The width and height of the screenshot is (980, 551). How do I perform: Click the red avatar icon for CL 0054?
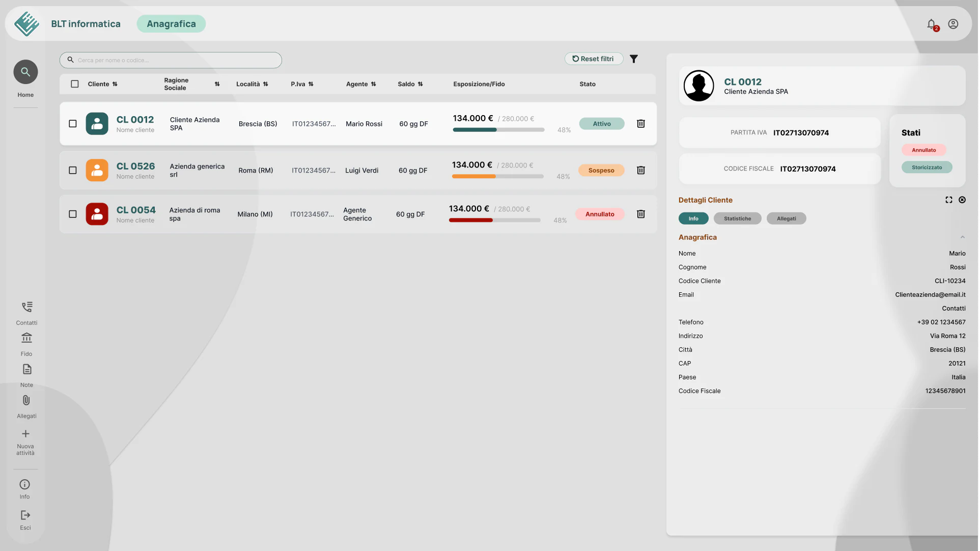tap(97, 214)
